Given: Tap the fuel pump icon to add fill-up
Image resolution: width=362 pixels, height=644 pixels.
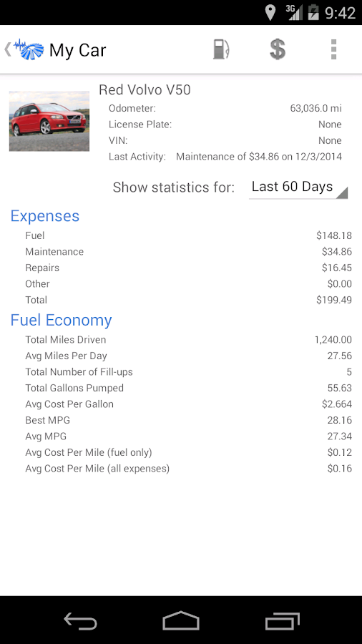Looking at the screenshot, I should click(x=221, y=49).
